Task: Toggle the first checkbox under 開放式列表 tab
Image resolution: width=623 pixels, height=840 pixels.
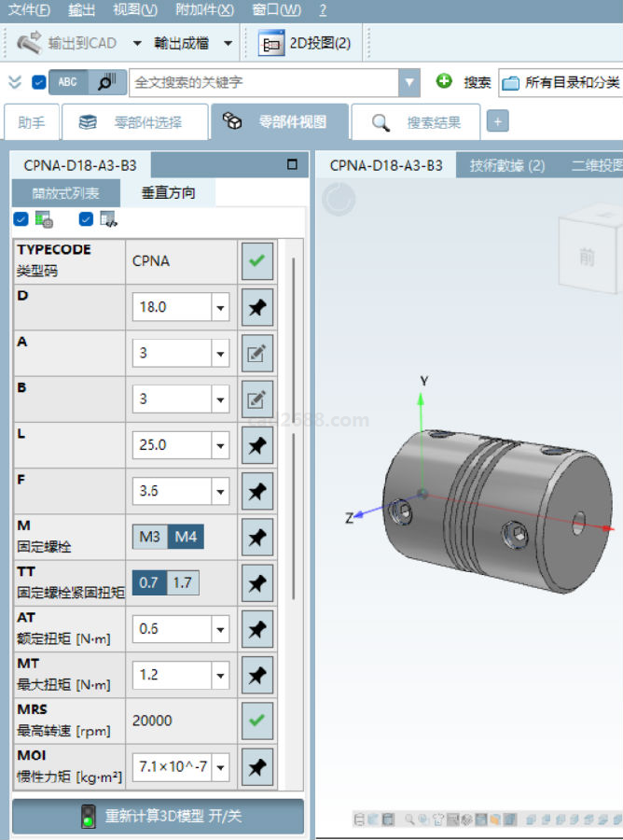Action: point(21,219)
